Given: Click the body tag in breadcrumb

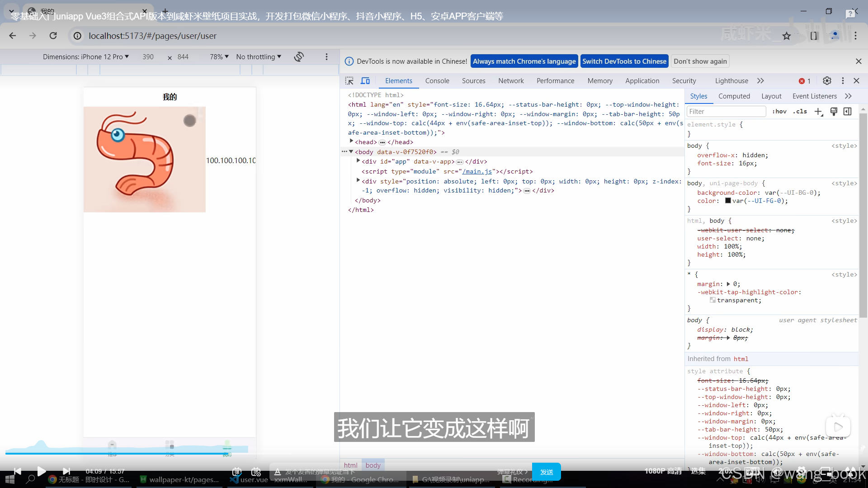Looking at the screenshot, I should click(x=373, y=465).
